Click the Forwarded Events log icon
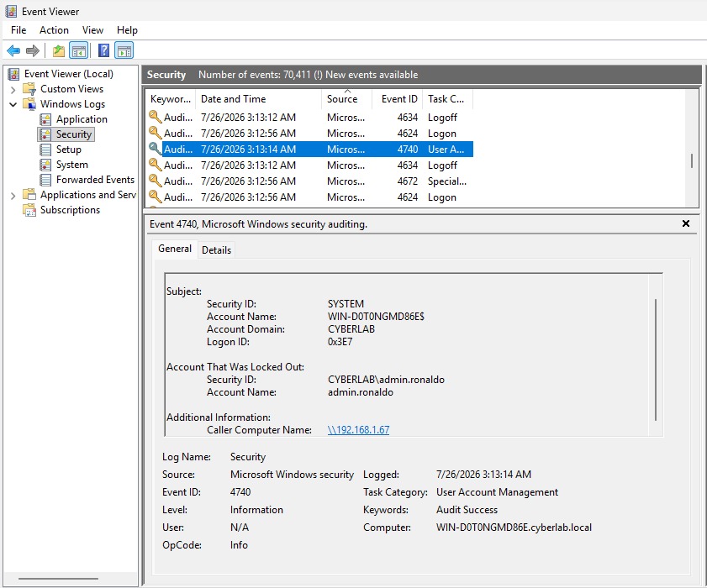The height and width of the screenshot is (588, 707). 45,180
